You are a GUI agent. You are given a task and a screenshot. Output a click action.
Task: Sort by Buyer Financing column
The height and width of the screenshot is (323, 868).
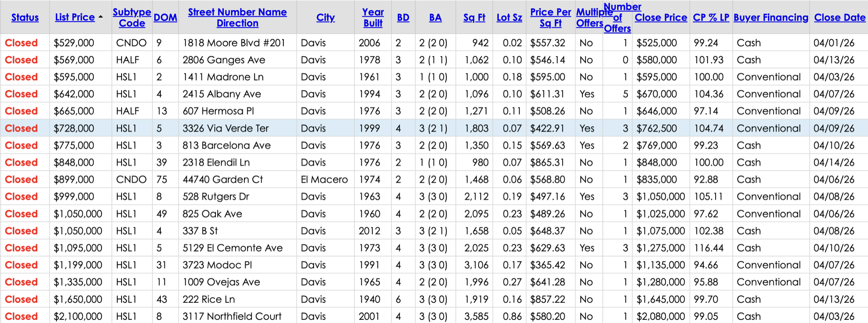tap(771, 18)
